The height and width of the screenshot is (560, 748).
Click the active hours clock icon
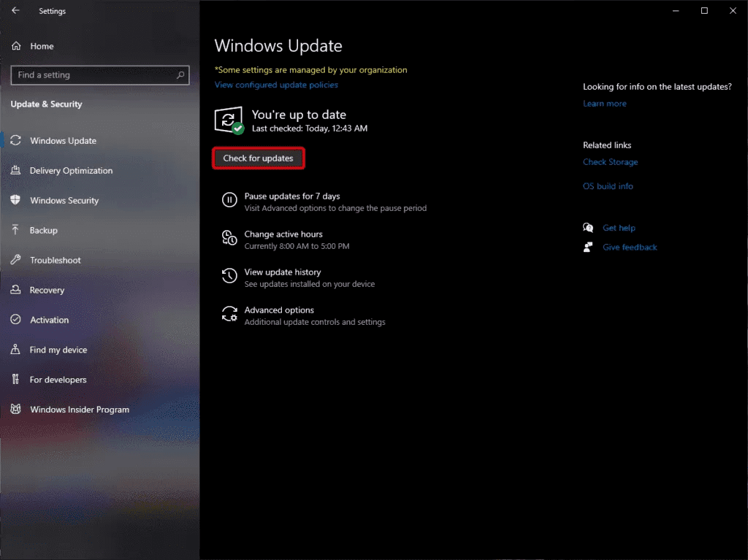pos(229,237)
